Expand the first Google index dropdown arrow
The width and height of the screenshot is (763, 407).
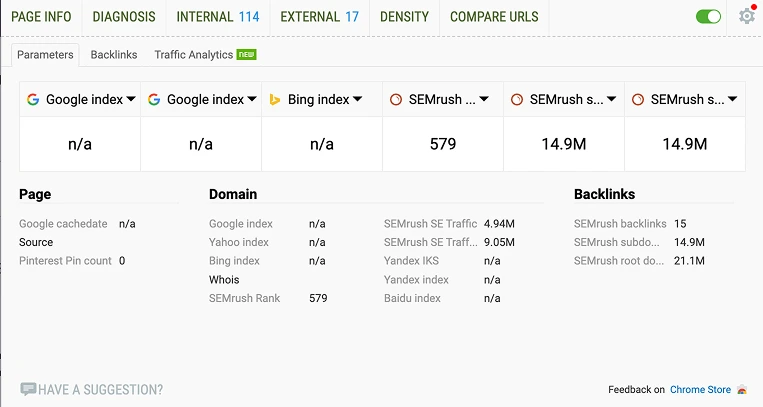point(131,100)
